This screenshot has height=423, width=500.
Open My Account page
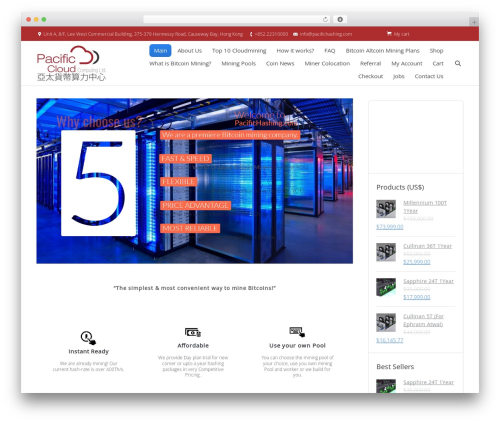[407, 63]
